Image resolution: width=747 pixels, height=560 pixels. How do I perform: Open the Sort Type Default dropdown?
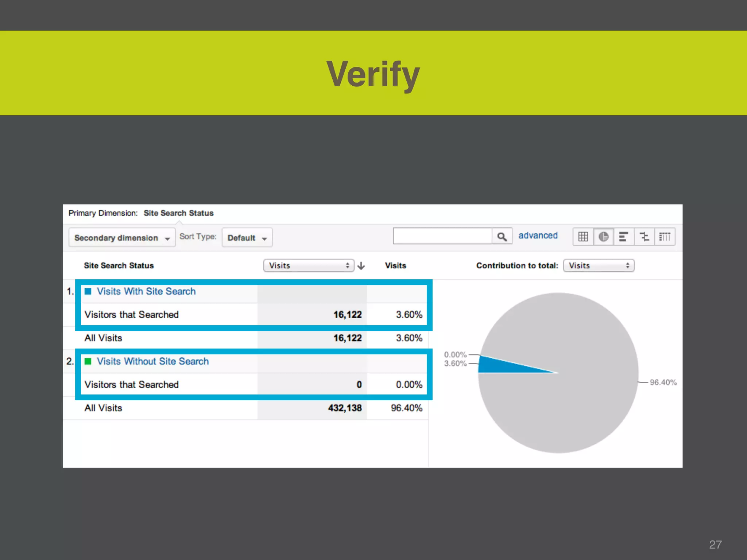247,238
